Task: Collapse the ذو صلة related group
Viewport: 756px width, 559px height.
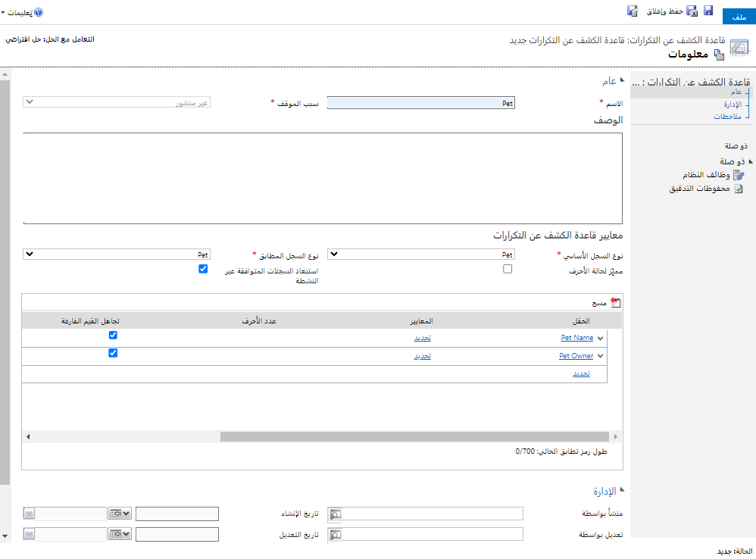Action: [x=750, y=161]
